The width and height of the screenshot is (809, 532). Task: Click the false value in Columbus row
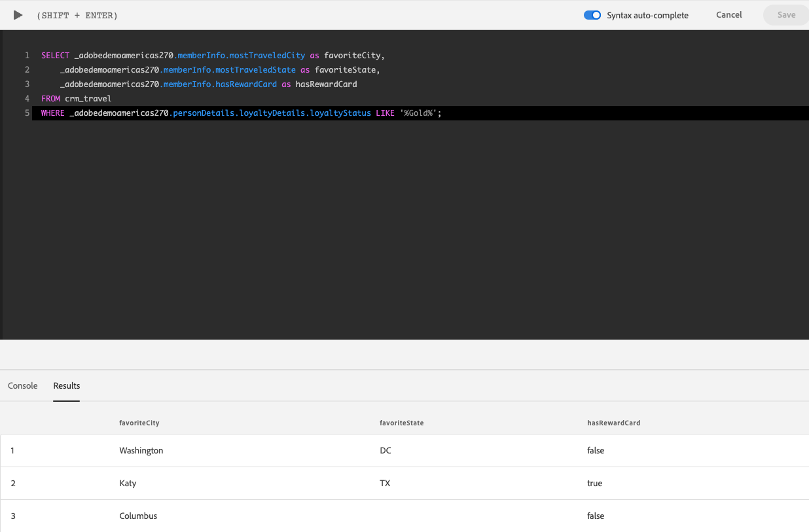click(596, 516)
